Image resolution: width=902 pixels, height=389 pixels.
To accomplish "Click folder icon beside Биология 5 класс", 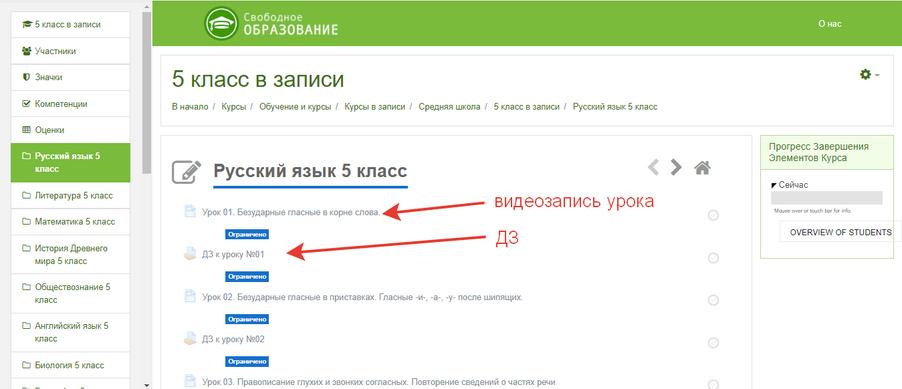I will 25,365.
